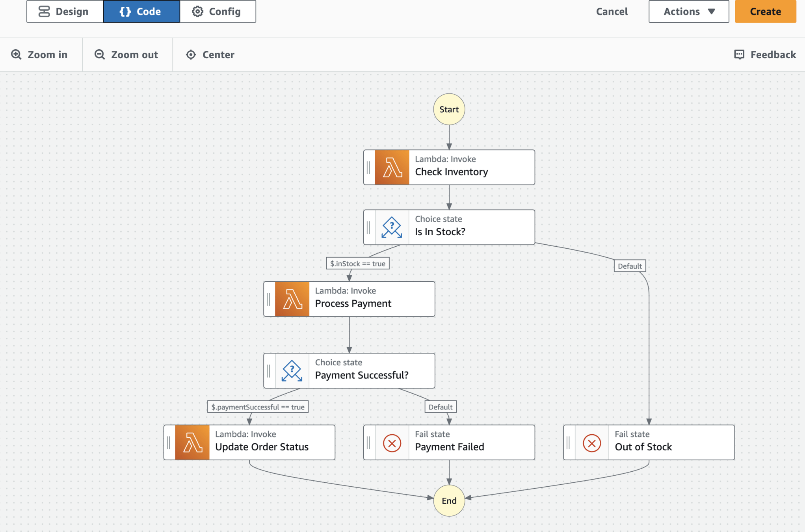This screenshot has height=532, width=805.
Task: Click the Payment Failed fail-state X icon
Action: point(392,443)
